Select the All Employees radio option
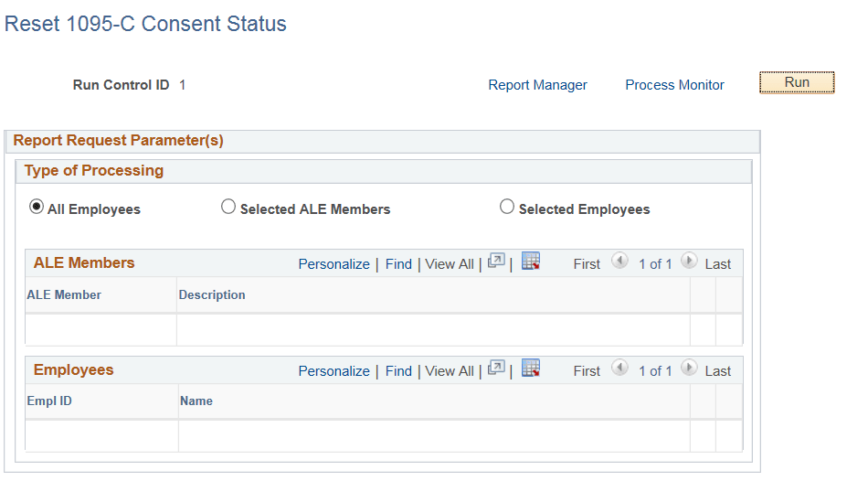The image size is (868, 481). tap(37, 208)
